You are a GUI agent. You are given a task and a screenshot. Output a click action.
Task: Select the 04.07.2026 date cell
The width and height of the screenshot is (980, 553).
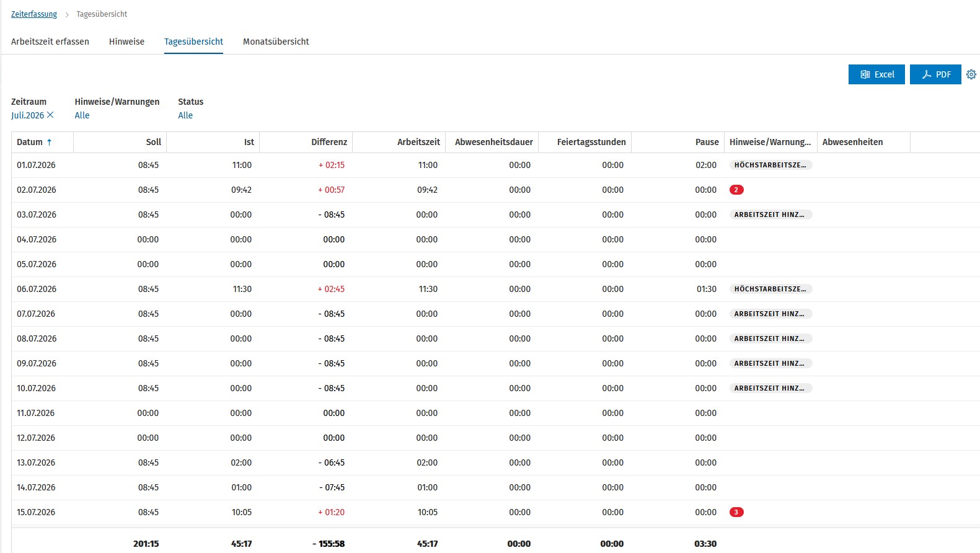pyautogui.click(x=37, y=239)
